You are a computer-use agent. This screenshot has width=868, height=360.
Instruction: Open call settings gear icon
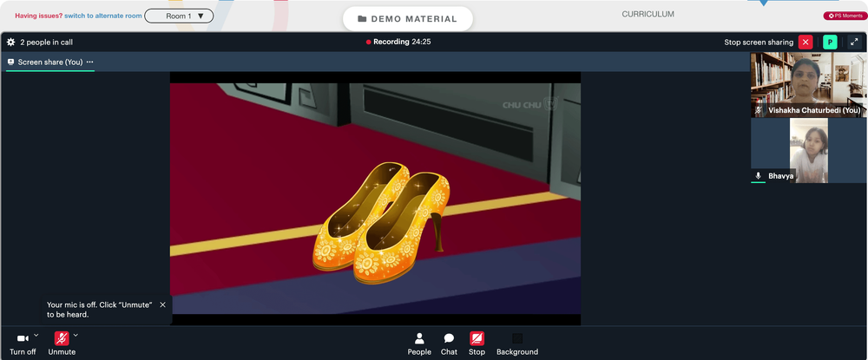(10, 42)
